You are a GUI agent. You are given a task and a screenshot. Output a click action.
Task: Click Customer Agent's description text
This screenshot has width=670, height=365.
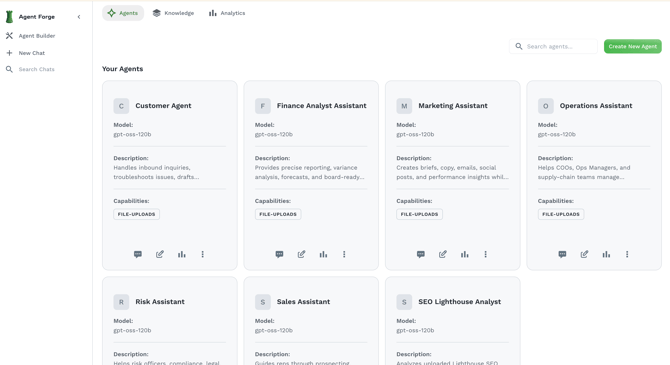pyautogui.click(x=156, y=172)
